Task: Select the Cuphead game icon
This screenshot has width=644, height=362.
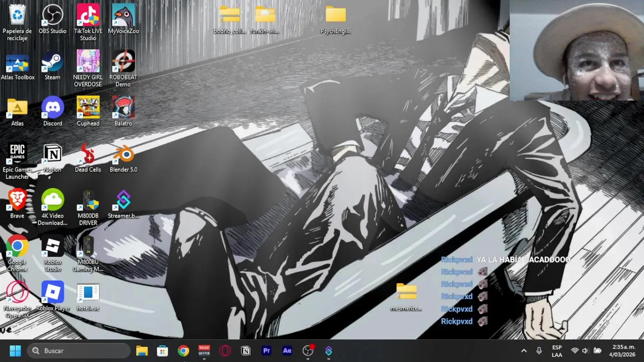Action: click(x=88, y=112)
